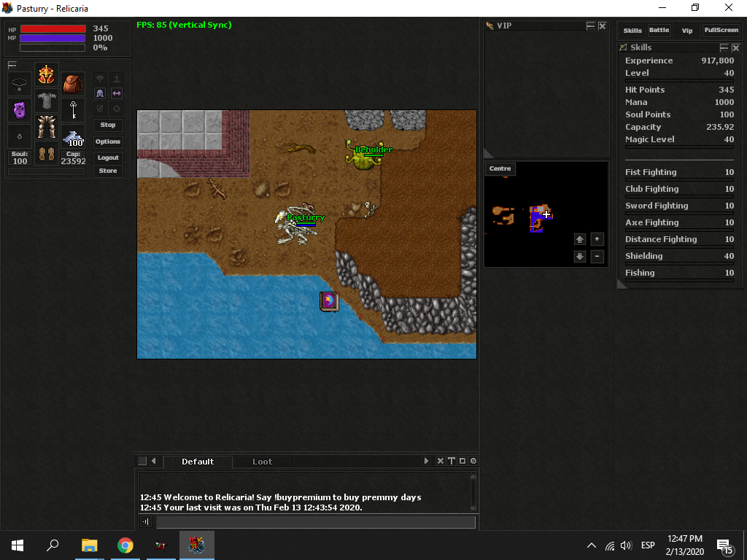Toggle the purple double-arrow mode button
Screen dimensions: 747x560
pos(116,93)
